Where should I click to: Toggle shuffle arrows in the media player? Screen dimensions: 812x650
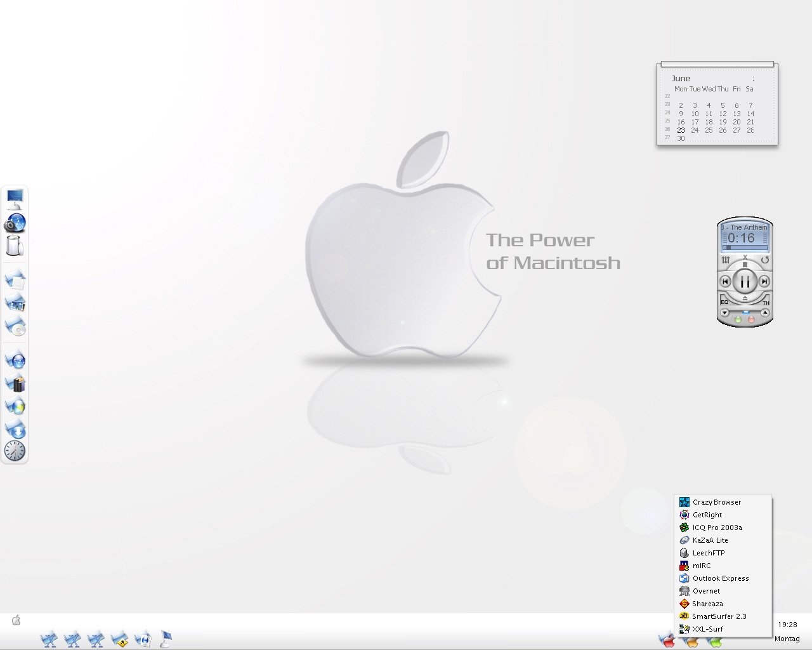726,260
